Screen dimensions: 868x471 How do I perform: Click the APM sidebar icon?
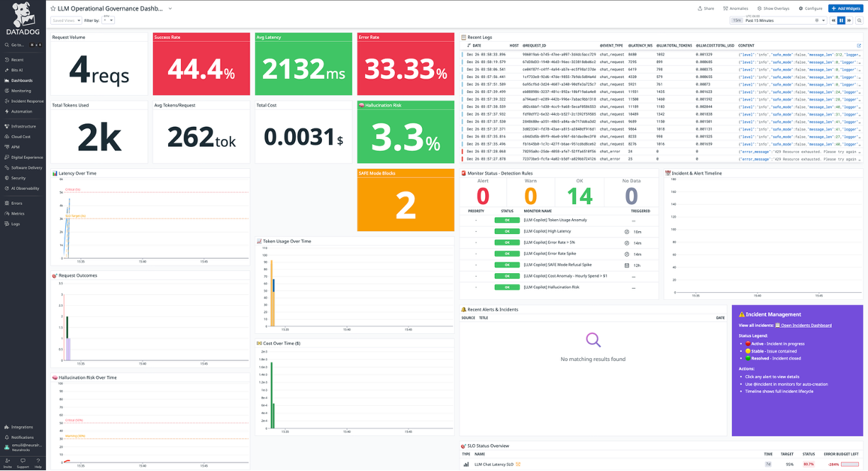(x=7, y=147)
